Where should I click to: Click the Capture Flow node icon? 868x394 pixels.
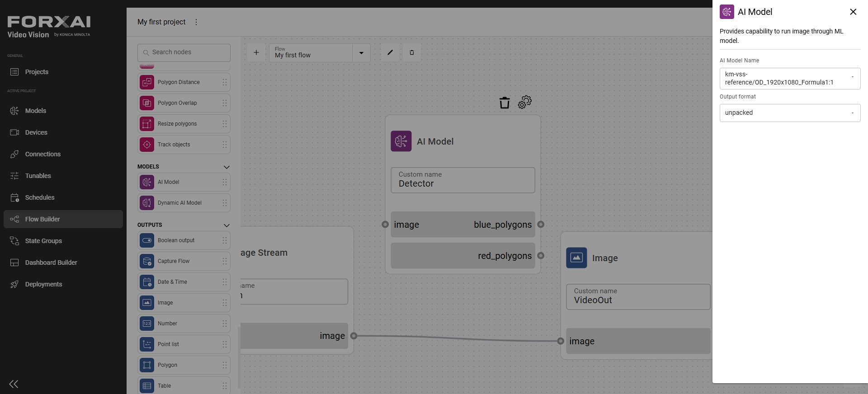tap(147, 261)
